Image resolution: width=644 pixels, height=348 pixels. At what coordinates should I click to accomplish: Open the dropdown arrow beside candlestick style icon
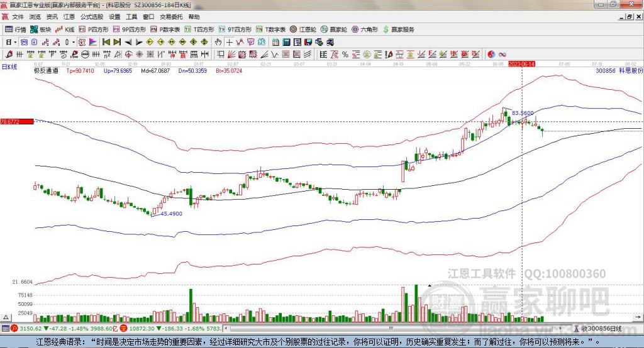tap(74, 42)
